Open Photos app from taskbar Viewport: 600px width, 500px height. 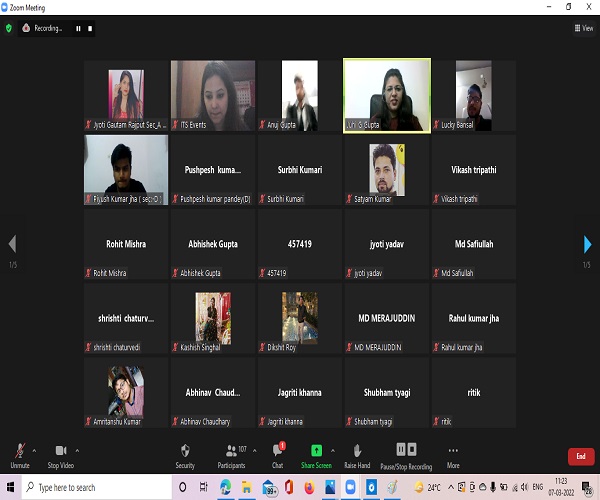(x=330, y=487)
